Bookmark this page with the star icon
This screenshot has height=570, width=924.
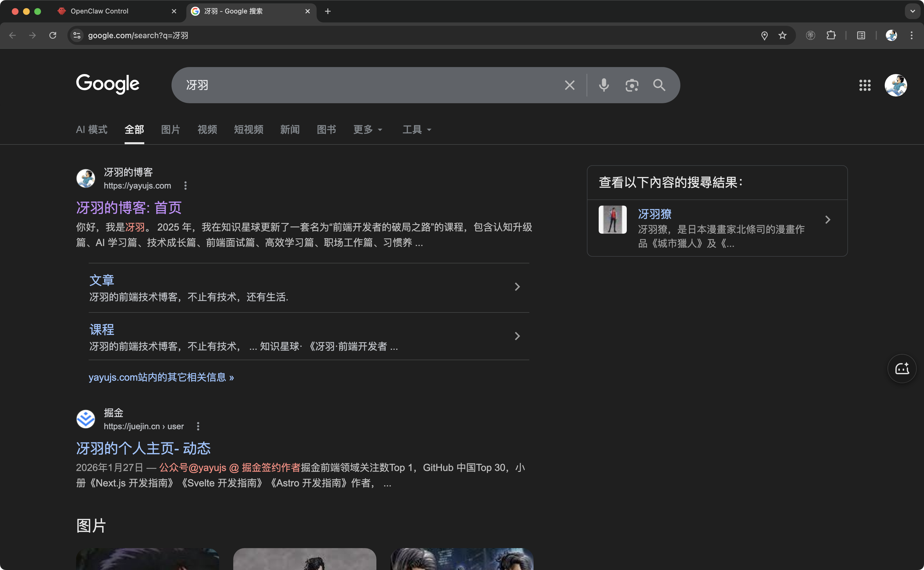(783, 35)
